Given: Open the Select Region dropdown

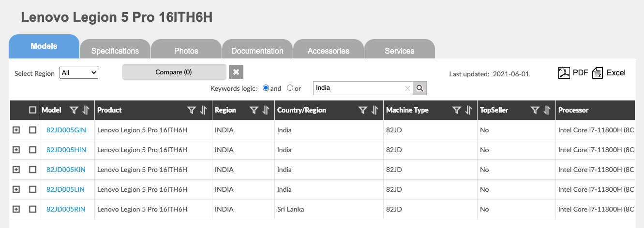Looking at the screenshot, I should click(x=79, y=73).
